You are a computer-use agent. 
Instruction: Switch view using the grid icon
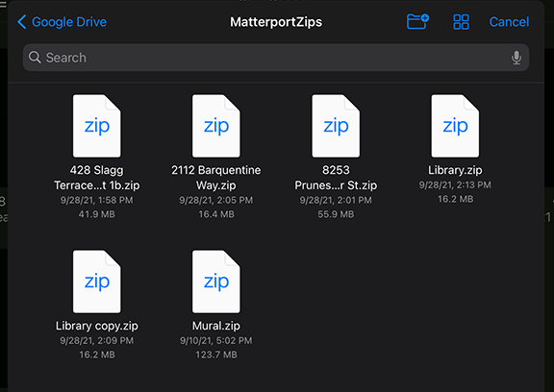pos(461,22)
